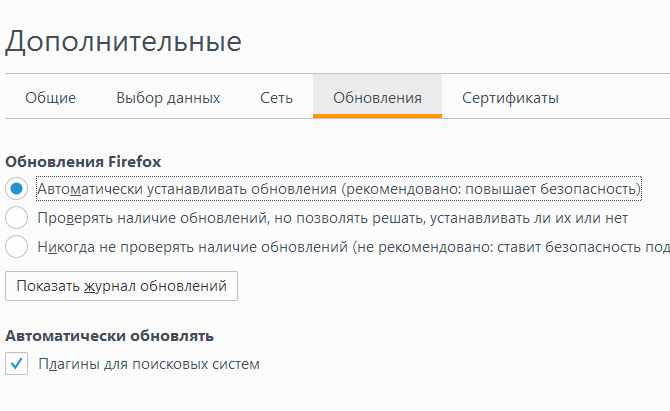This screenshot has width=670, height=411.
Task: Select the Никогда не проверять radio button
Action: pyautogui.click(x=17, y=247)
